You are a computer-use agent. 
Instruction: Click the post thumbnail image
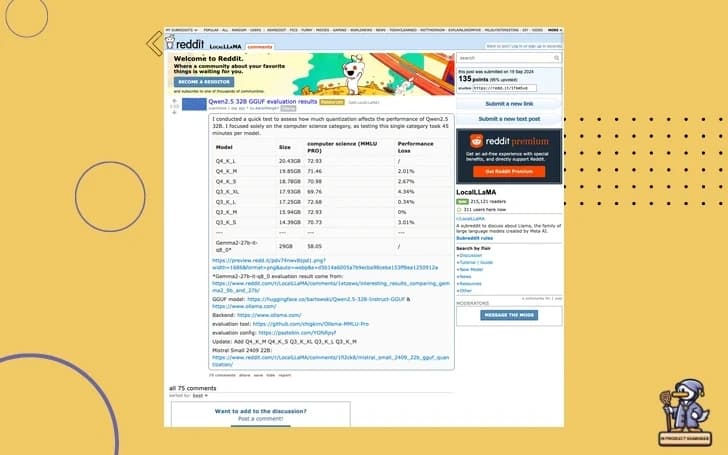click(x=193, y=103)
